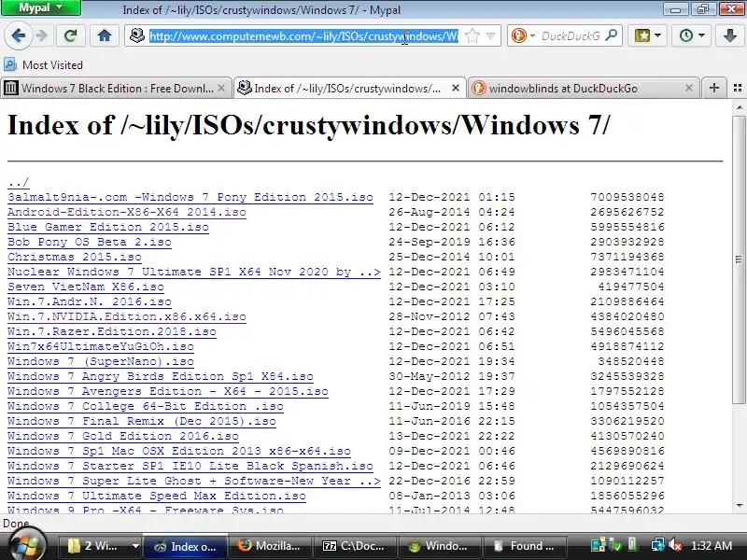Click Windows 7 College 64-Bit Edition link
747x560 pixels.
[146, 406]
